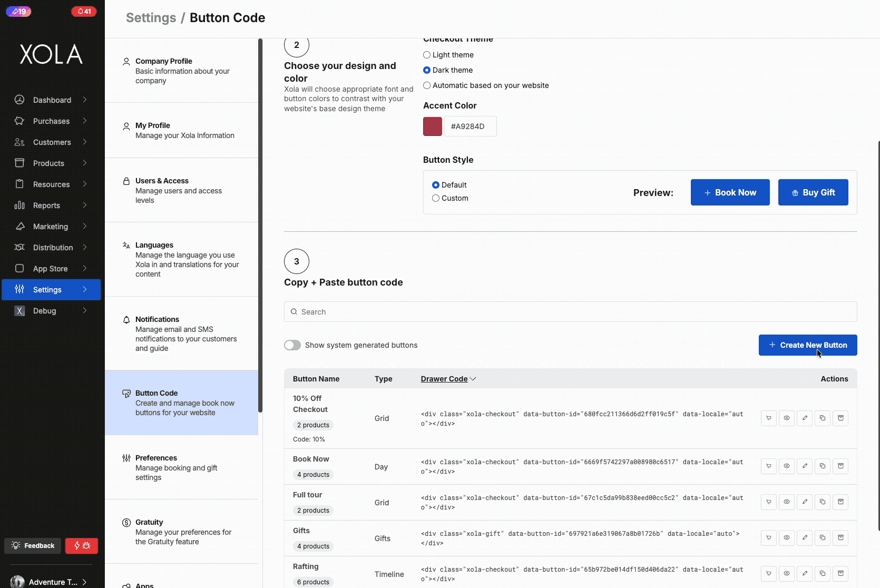Screen dimensions: 880x588
Task: Open the announcements badge showing 19
Action: 18,11
